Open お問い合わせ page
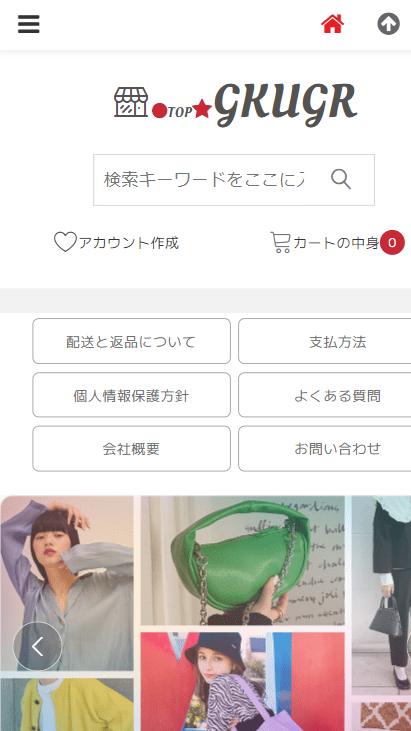This screenshot has width=411, height=731. (x=325, y=448)
